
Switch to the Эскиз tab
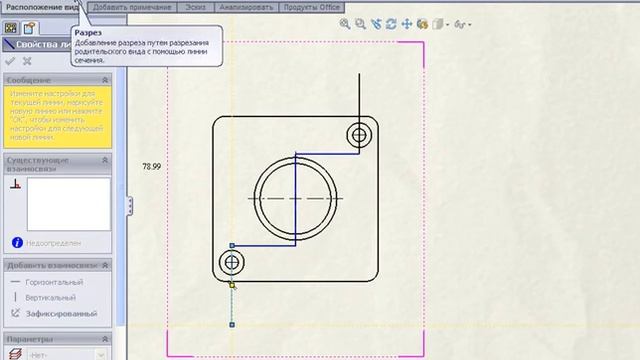(196, 7)
